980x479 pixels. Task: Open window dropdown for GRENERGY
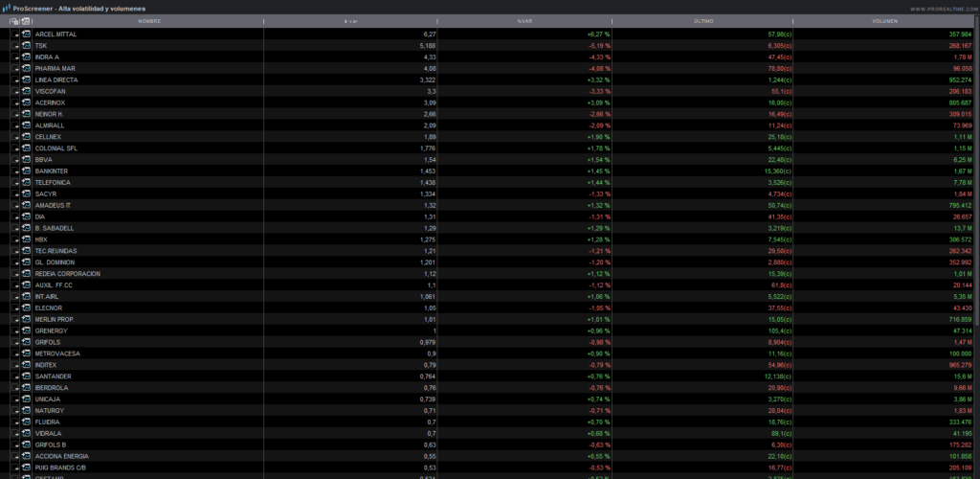(15, 331)
